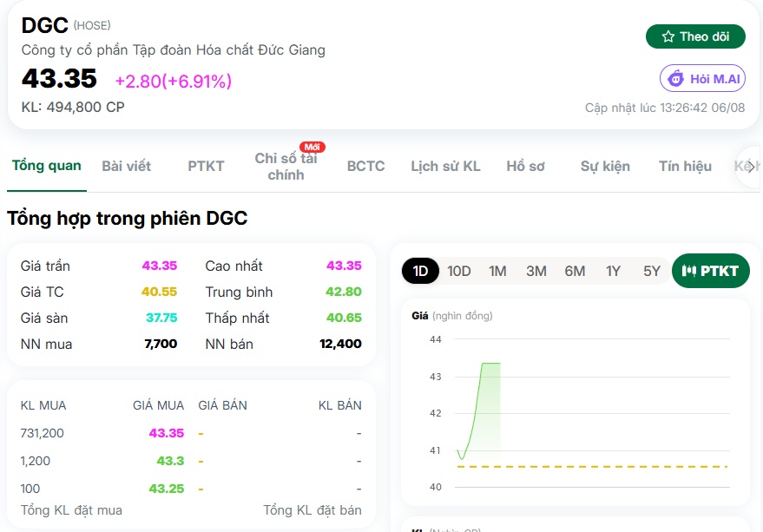This screenshot has height=532, width=763.
Task: Click the Cao nhất value 43.35
Action: (344, 266)
